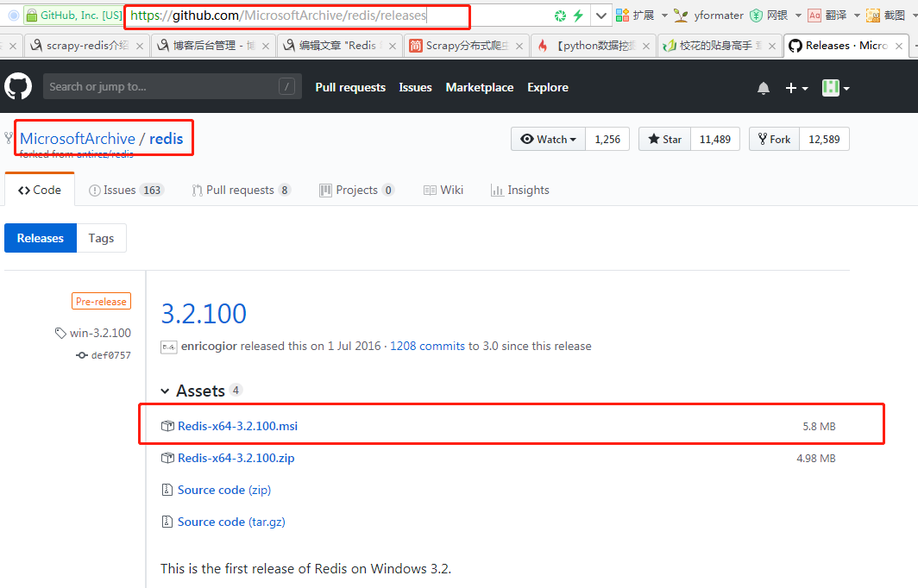Download Redis-x64-3.2.100.msi
The height and width of the screenshot is (588, 918).
(x=238, y=427)
